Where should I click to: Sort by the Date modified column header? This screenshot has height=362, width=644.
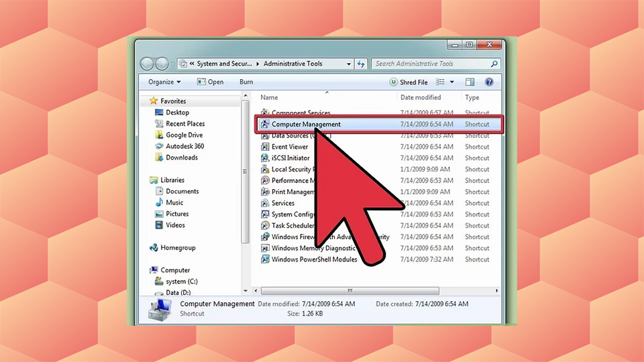tap(421, 97)
